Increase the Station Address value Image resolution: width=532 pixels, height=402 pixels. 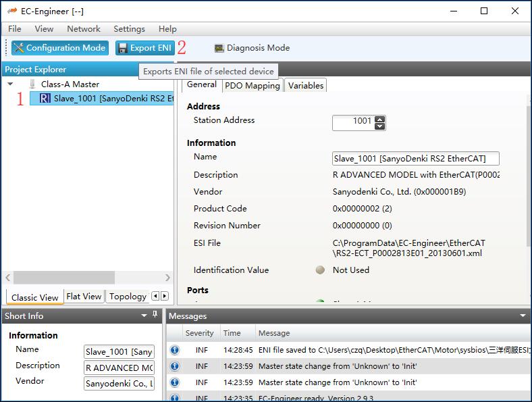pos(379,119)
